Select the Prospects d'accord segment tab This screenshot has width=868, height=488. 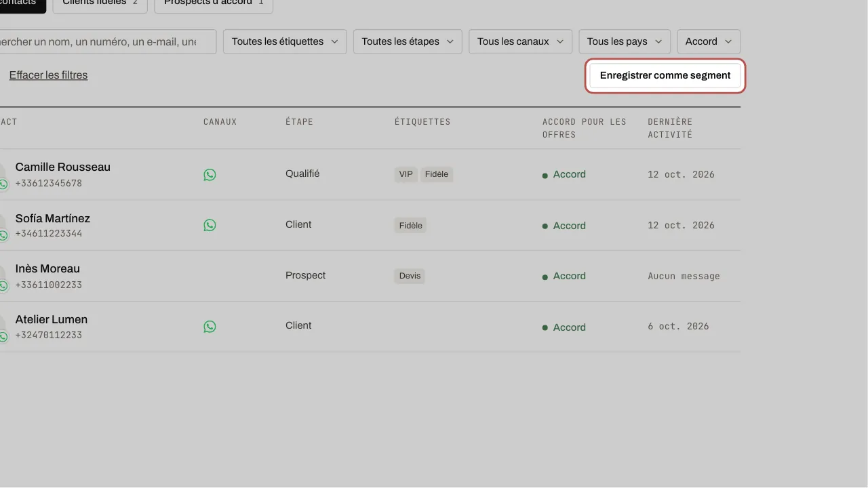(x=214, y=4)
